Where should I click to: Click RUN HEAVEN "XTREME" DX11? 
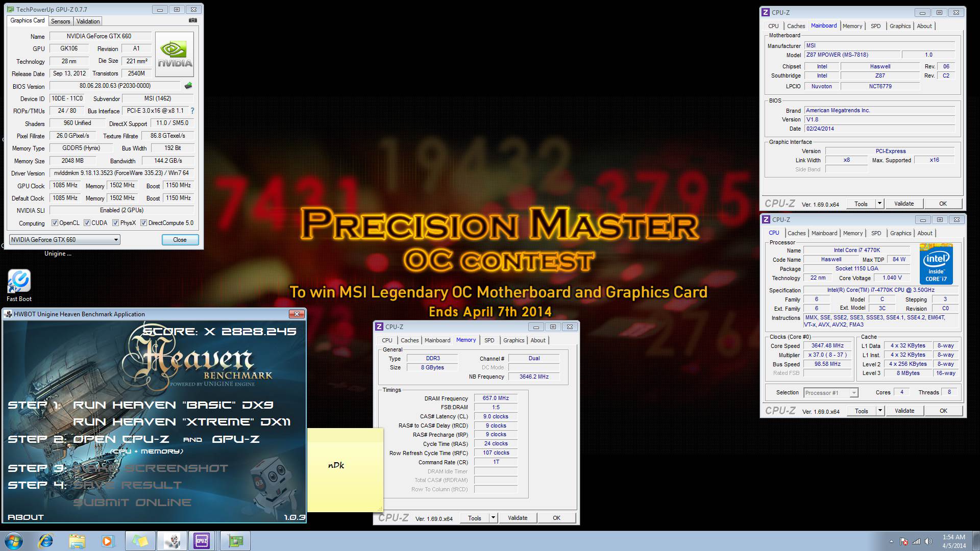click(182, 422)
